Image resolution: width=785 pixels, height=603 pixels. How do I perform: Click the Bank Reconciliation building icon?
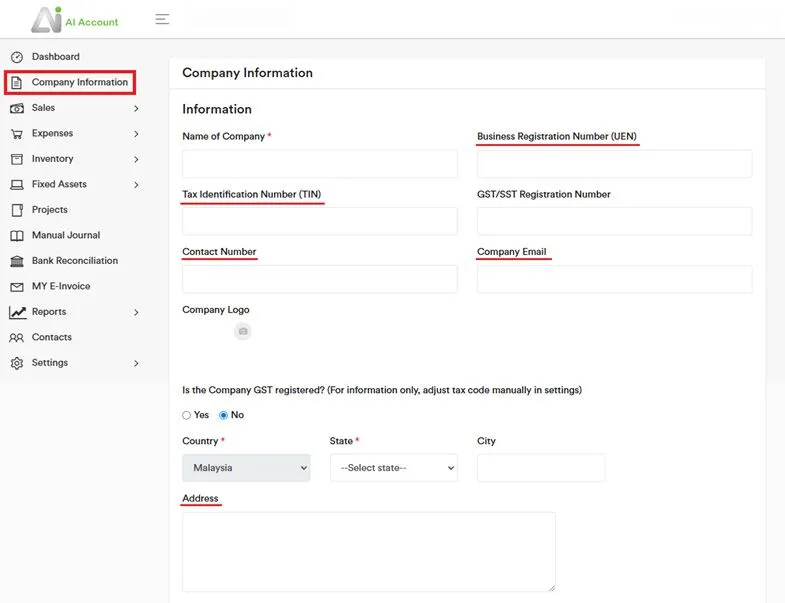pyautogui.click(x=16, y=261)
